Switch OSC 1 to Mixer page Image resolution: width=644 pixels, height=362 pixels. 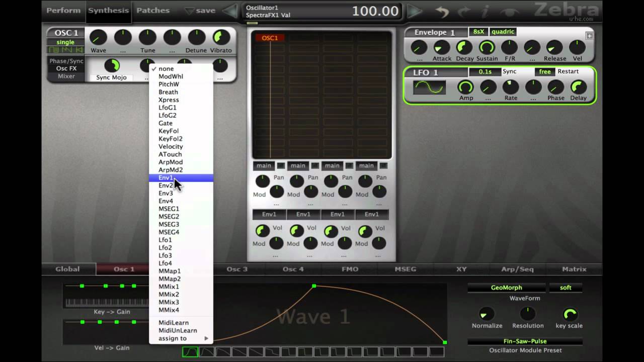tap(66, 76)
